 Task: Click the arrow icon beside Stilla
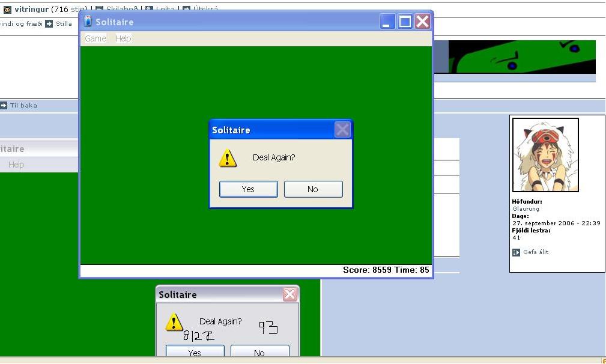[49, 23]
